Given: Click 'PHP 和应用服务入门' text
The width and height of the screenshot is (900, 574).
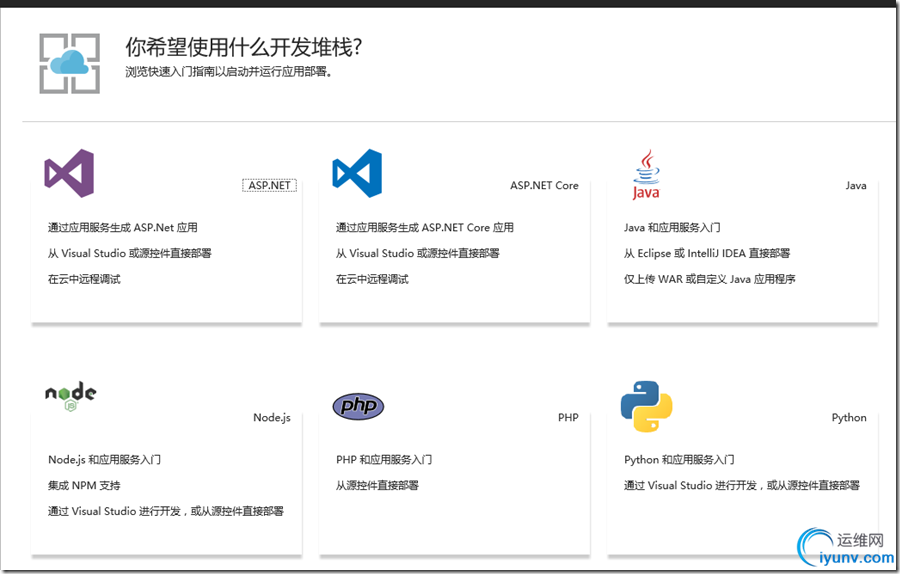Looking at the screenshot, I should [384, 459].
